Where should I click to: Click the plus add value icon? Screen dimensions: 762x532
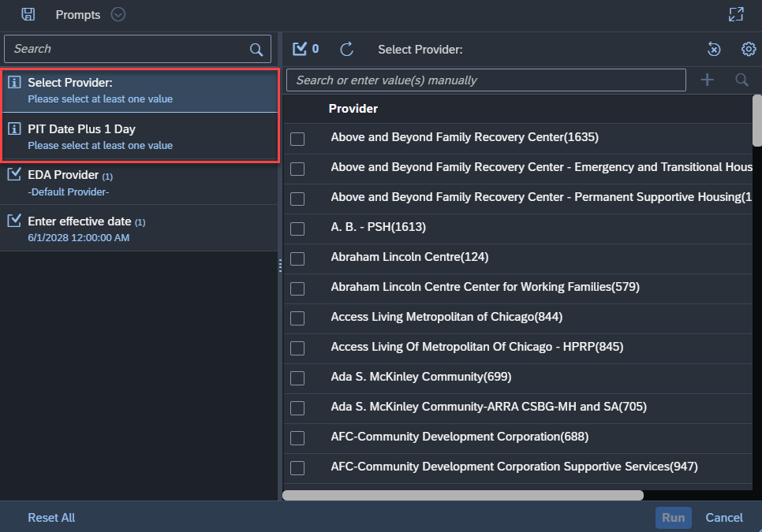coord(707,80)
